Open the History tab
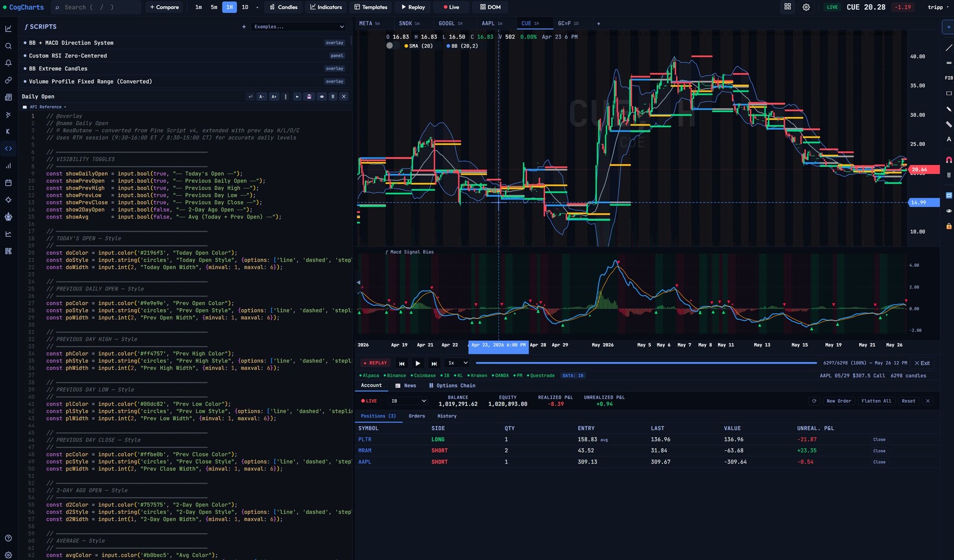Image resolution: width=954 pixels, height=560 pixels. click(447, 416)
